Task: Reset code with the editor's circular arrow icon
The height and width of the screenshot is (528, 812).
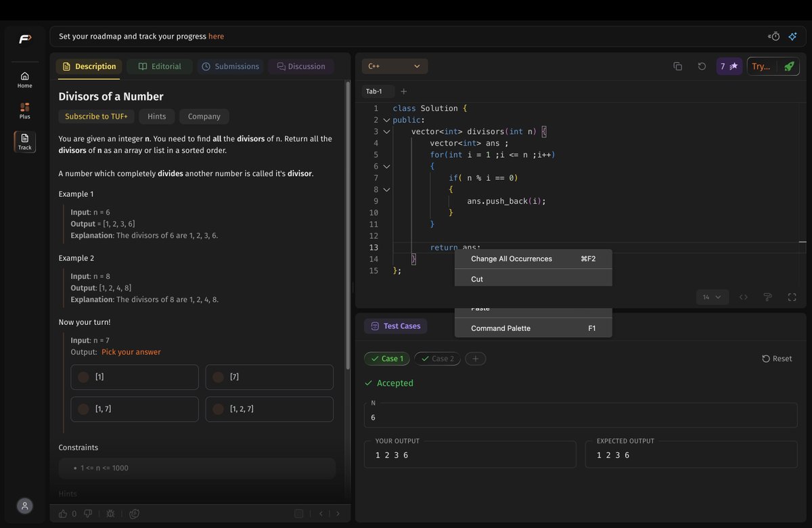Action: click(702, 66)
